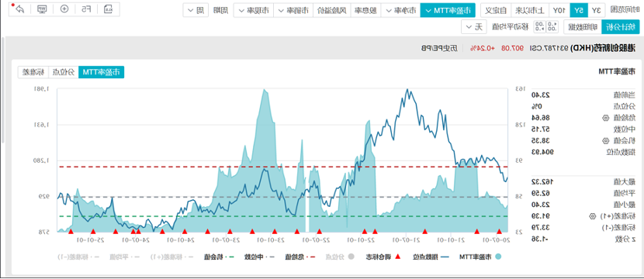Click the index price 907.08

[x=513, y=48]
